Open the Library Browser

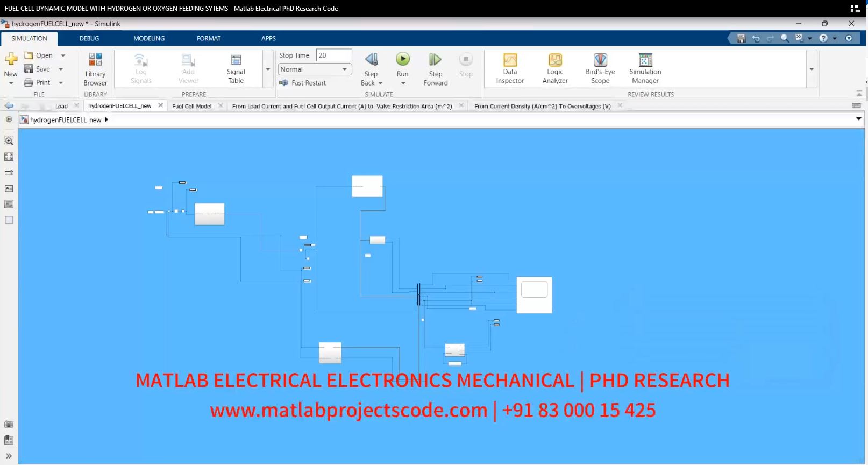tap(95, 69)
